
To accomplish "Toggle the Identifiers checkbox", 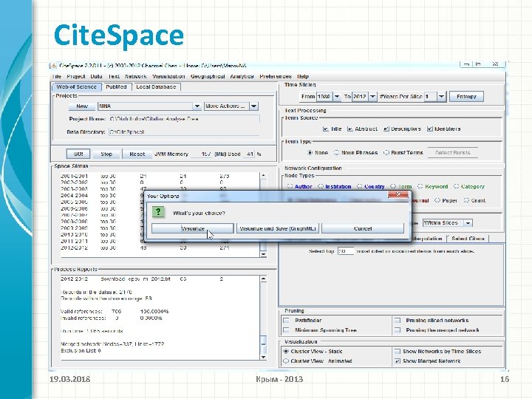I will click(x=430, y=129).
